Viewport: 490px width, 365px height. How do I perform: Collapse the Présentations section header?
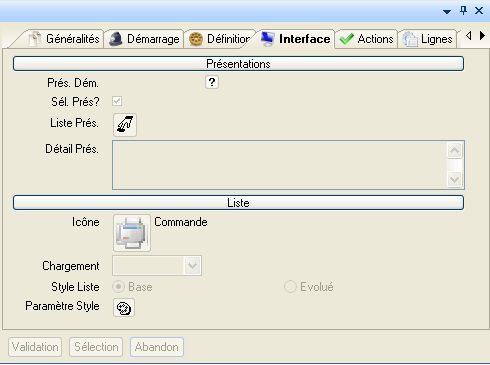point(238,64)
